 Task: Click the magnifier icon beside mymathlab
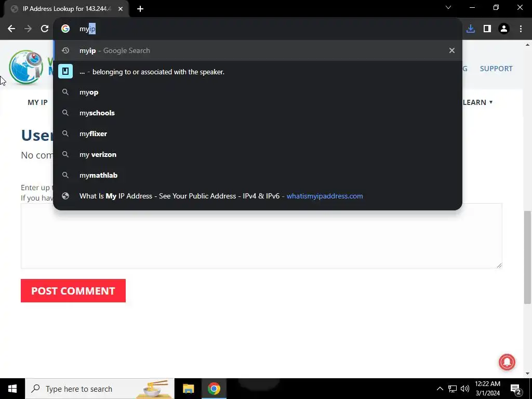pyautogui.click(x=65, y=175)
